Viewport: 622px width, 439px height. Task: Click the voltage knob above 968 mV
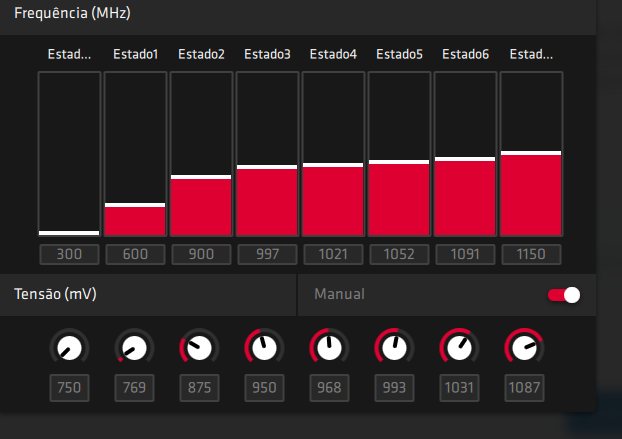click(x=329, y=348)
